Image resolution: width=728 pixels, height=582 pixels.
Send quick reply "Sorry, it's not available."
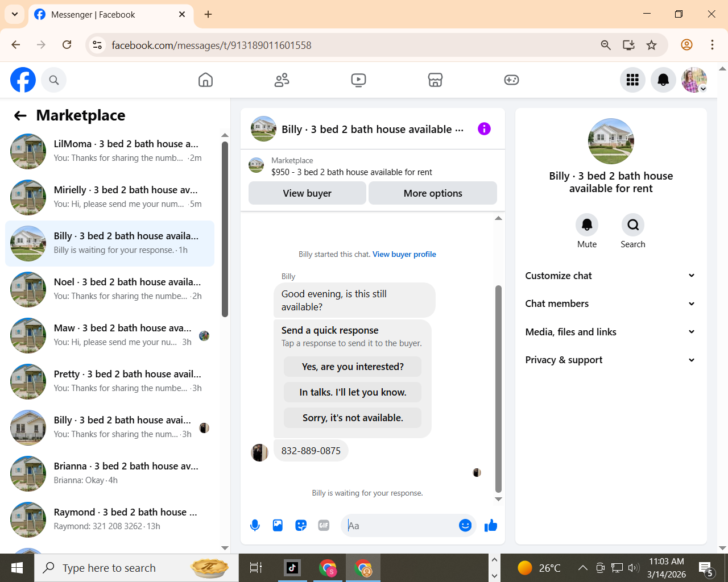coord(353,418)
